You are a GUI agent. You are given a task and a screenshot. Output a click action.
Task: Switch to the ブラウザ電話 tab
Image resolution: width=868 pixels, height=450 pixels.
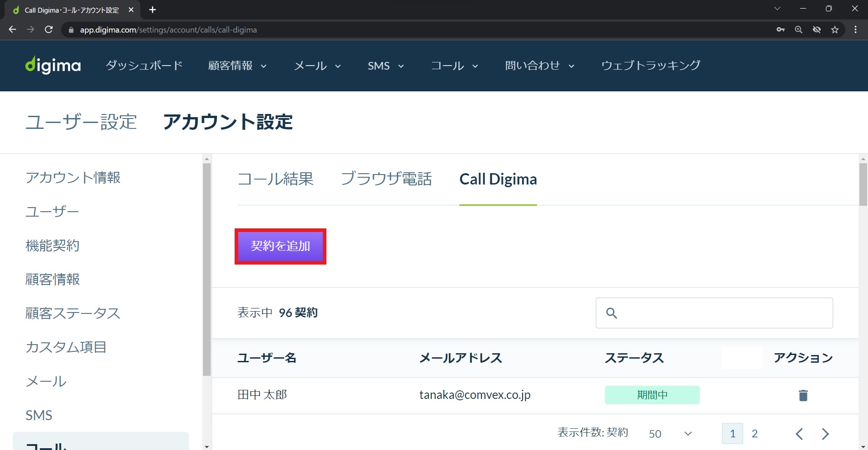click(x=387, y=179)
